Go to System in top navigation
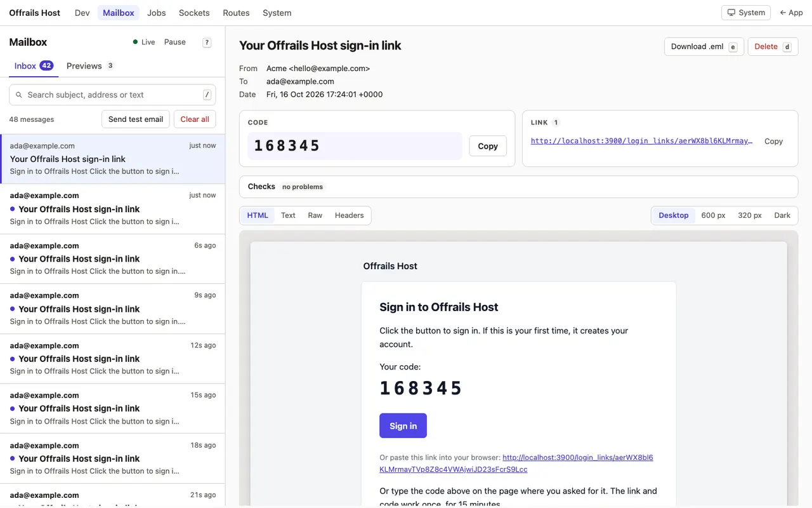 (x=277, y=13)
